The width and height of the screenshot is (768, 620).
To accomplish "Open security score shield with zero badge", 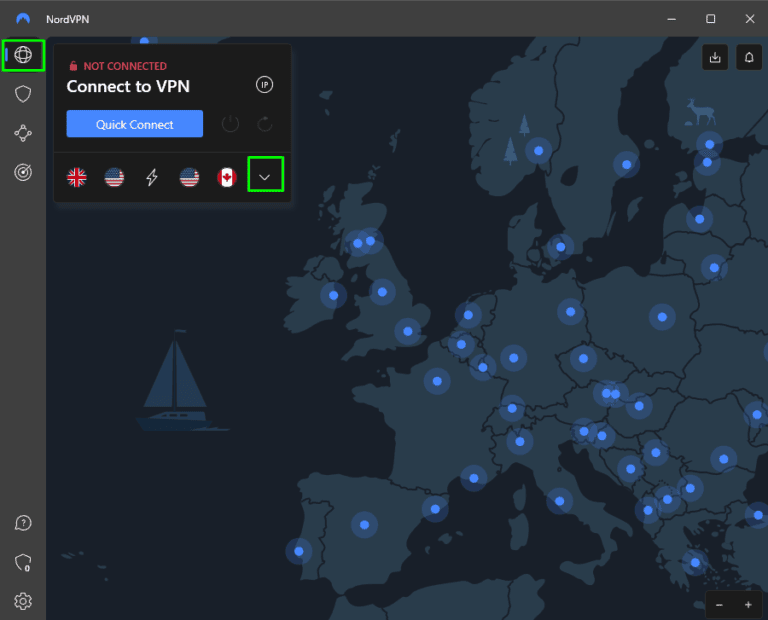I will 23,563.
